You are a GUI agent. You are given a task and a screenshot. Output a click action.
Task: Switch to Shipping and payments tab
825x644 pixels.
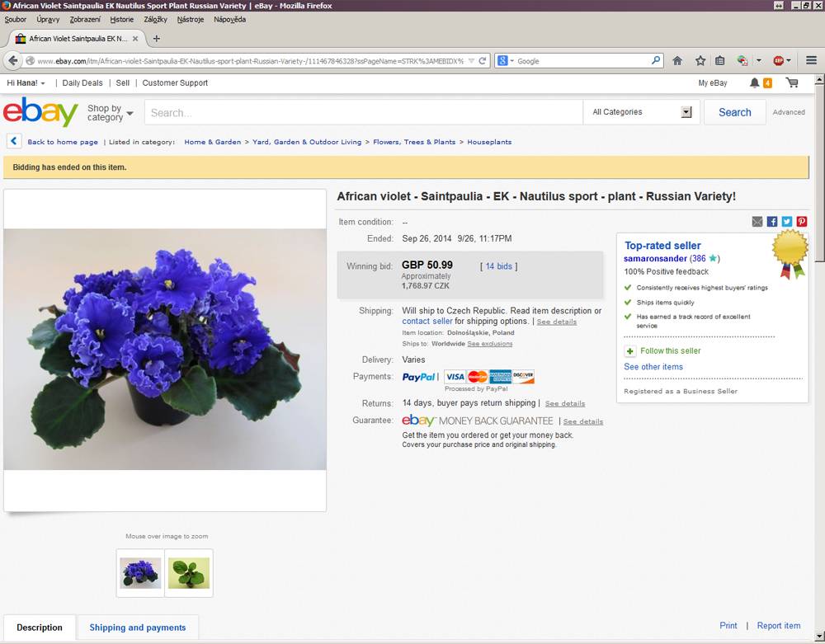(x=137, y=628)
